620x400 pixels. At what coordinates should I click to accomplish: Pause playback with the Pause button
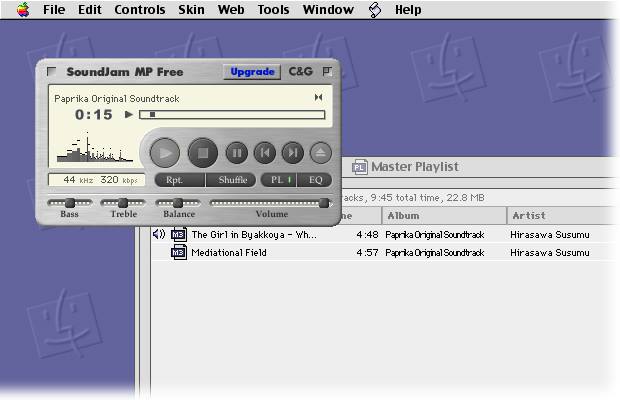coord(236,153)
